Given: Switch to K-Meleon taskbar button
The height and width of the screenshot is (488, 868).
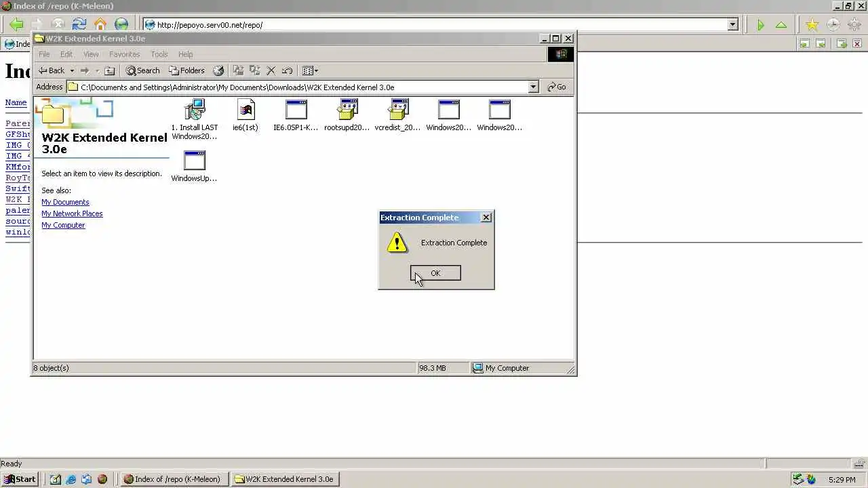Looking at the screenshot, I should pyautogui.click(x=174, y=479).
